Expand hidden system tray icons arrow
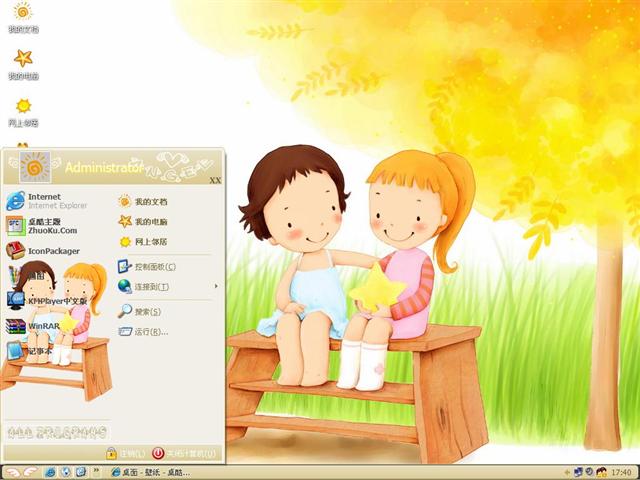The height and width of the screenshot is (480, 640). (567, 473)
